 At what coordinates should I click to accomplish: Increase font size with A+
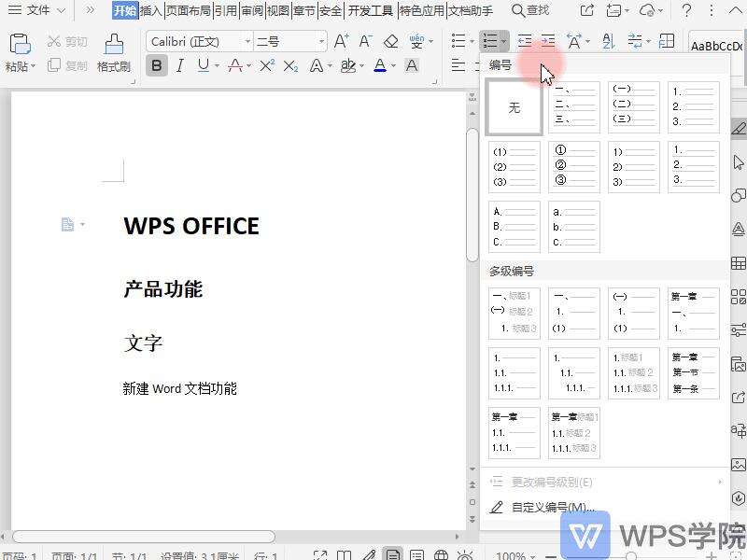pyautogui.click(x=341, y=41)
